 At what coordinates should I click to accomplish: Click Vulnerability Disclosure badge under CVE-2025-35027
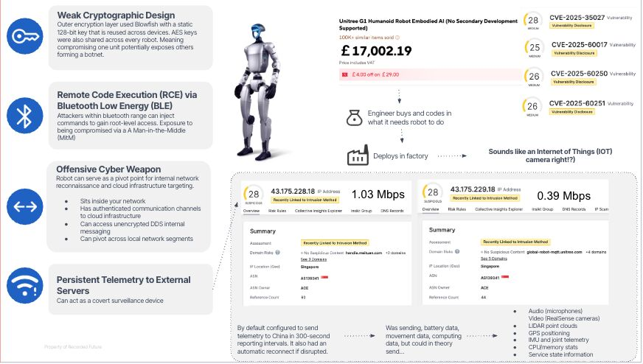point(571,25)
